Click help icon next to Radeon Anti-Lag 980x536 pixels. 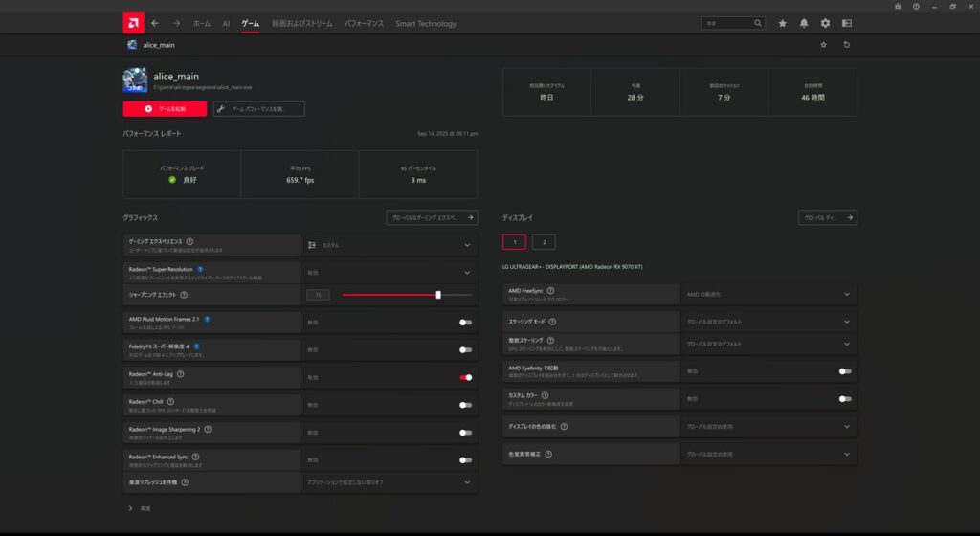coord(181,374)
